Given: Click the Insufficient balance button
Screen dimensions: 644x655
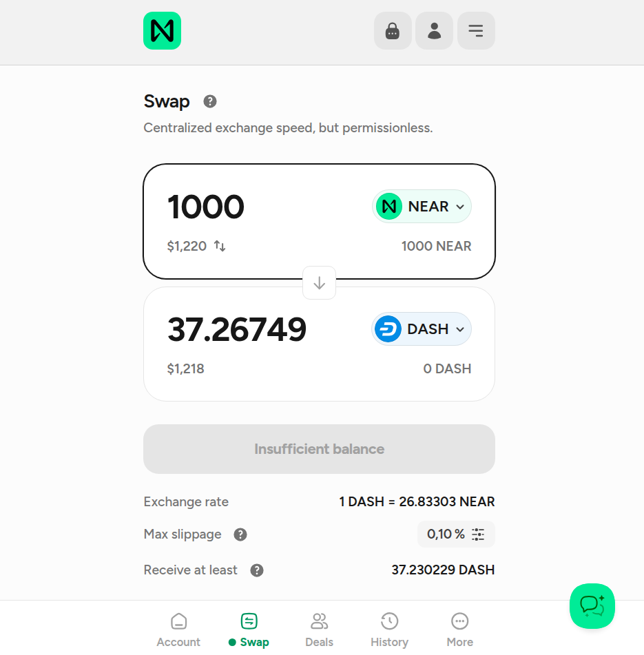Looking at the screenshot, I should pyautogui.click(x=319, y=449).
